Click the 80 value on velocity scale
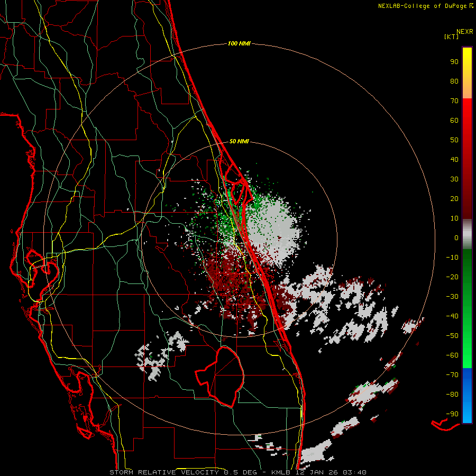This screenshot has height=476, width=476. point(454,81)
